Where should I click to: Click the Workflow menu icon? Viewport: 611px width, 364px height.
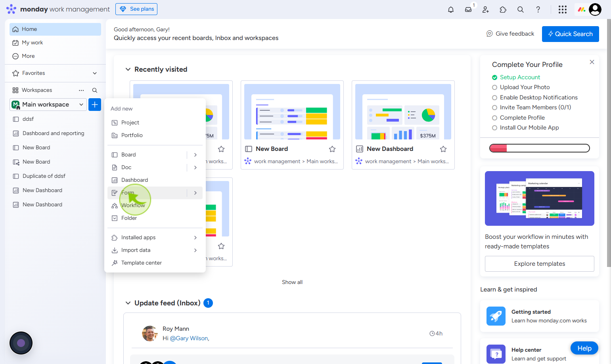point(115,206)
